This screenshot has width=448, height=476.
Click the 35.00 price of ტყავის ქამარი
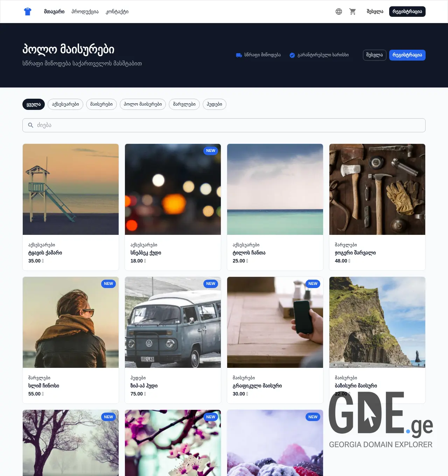(x=36, y=261)
